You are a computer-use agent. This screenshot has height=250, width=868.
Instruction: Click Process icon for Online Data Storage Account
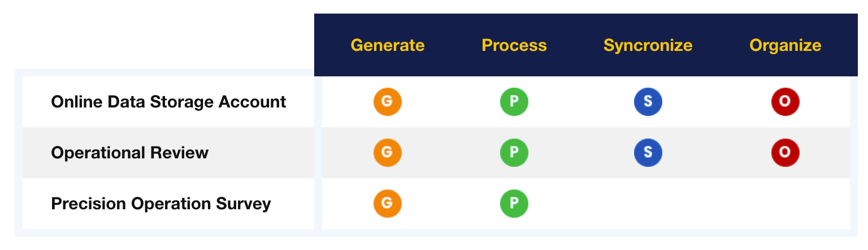pos(514,102)
